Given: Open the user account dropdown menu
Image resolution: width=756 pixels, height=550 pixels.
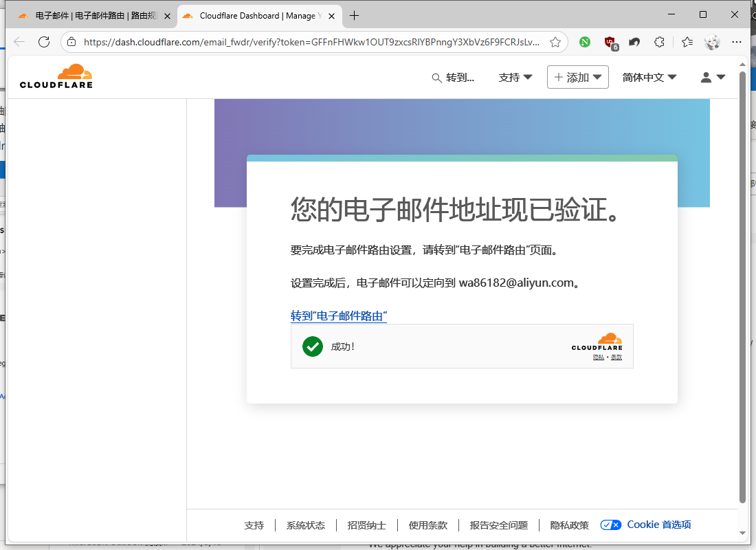Looking at the screenshot, I should point(713,78).
